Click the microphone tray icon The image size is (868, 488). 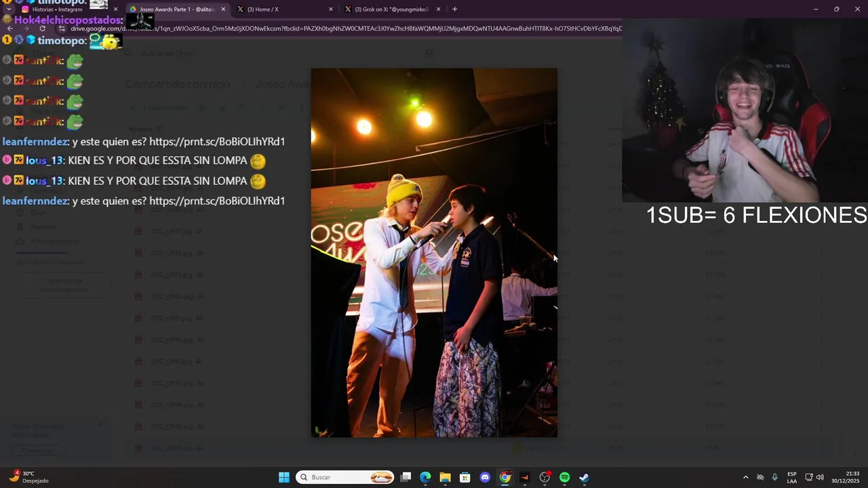pos(774,477)
